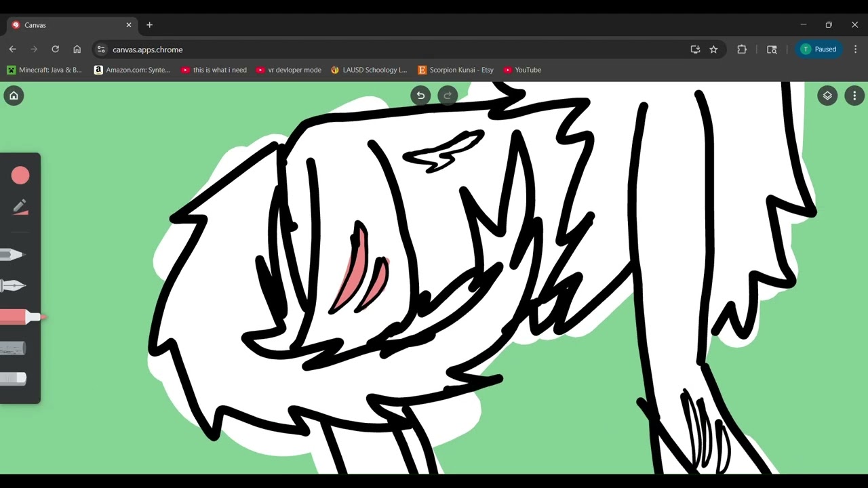The width and height of the screenshot is (868, 488).
Task: Open a new browser tab
Action: click(x=149, y=25)
